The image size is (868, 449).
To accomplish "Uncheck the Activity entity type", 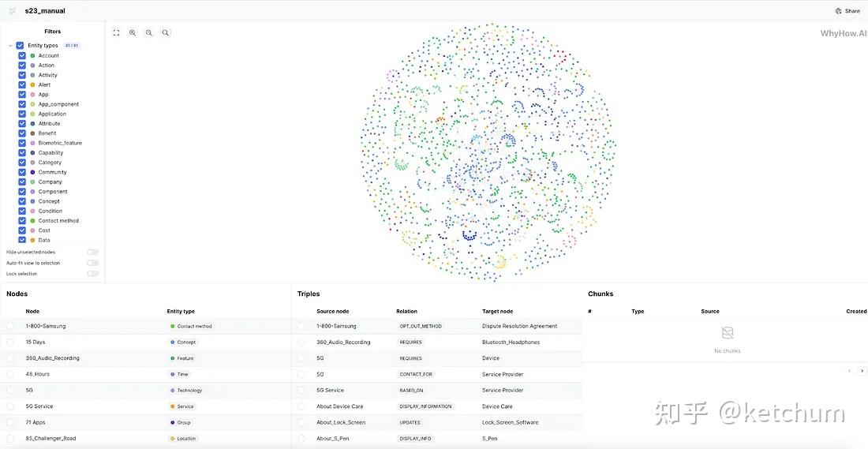I will [x=22, y=75].
